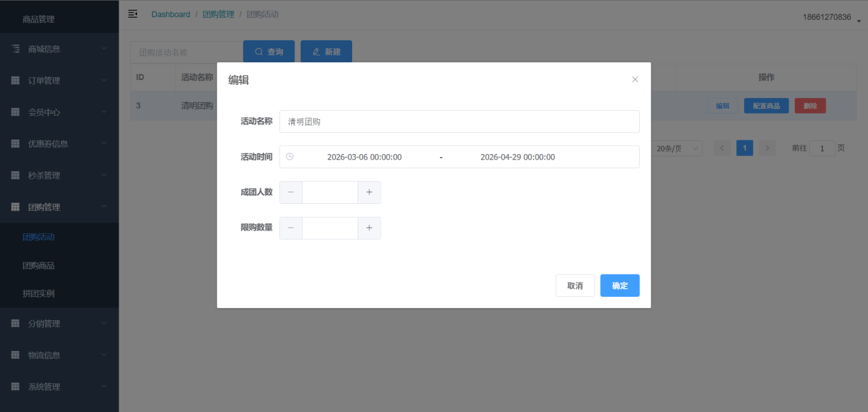Select 拼团实例 submenu item
The height and width of the screenshot is (412, 868).
coord(38,294)
